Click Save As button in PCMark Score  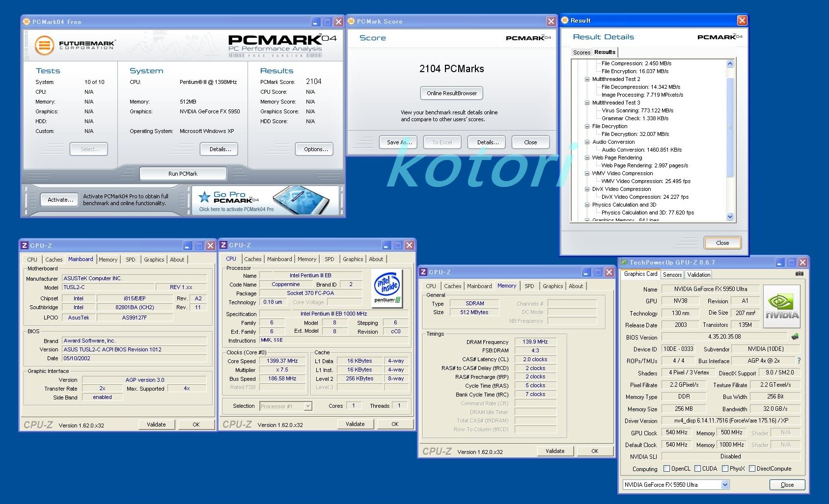(398, 142)
